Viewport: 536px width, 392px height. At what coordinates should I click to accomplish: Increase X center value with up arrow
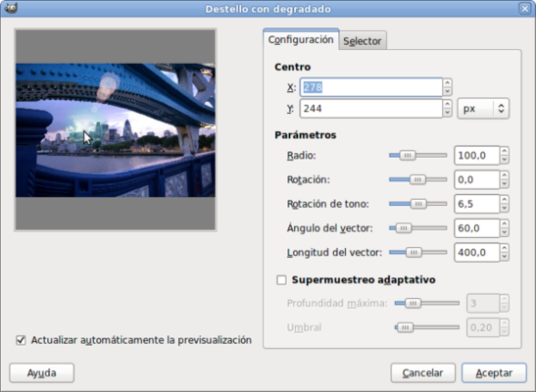pyautogui.click(x=447, y=83)
